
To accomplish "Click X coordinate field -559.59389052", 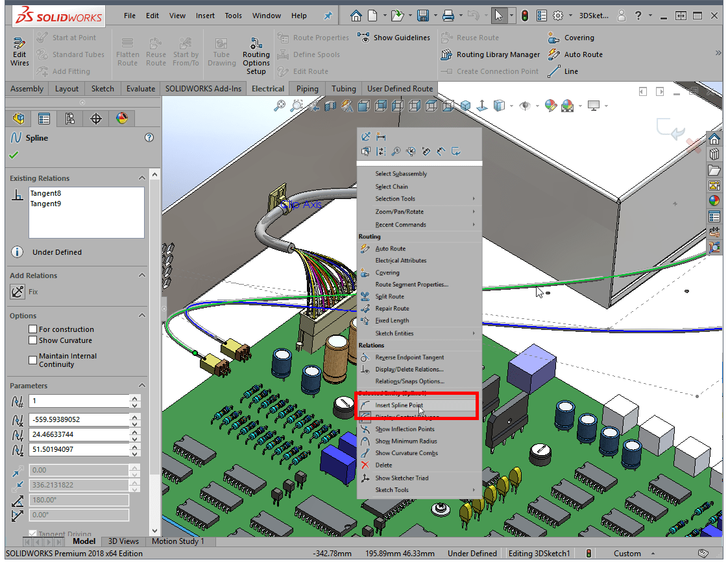I will pyautogui.click(x=79, y=419).
